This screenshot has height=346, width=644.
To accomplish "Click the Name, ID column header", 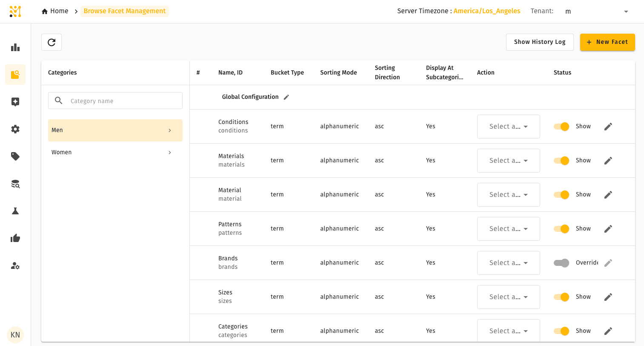I will tap(230, 73).
